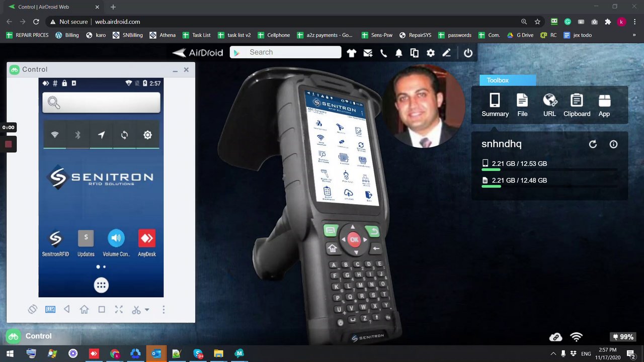Screen dimensions: 644x362
Task: Open AirDroid phone call icon
Action: click(x=383, y=53)
